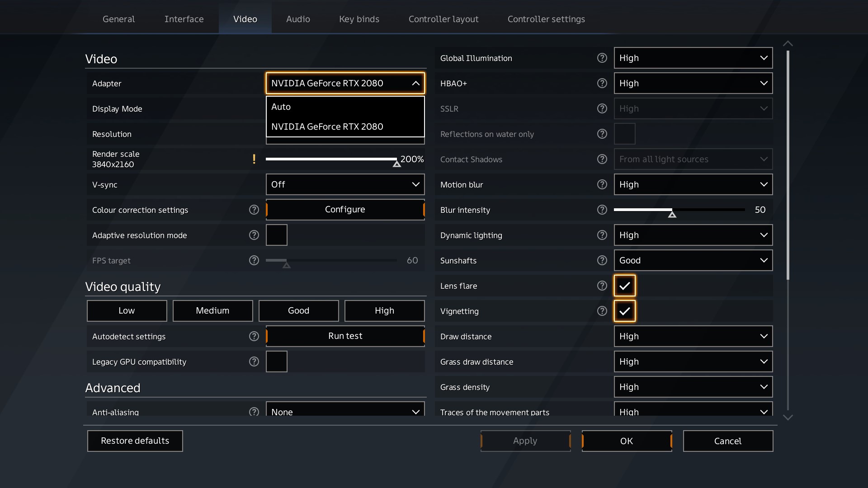Viewport: 868px width, 488px height.
Task: Open help icon for HBAO+
Action: tap(602, 83)
